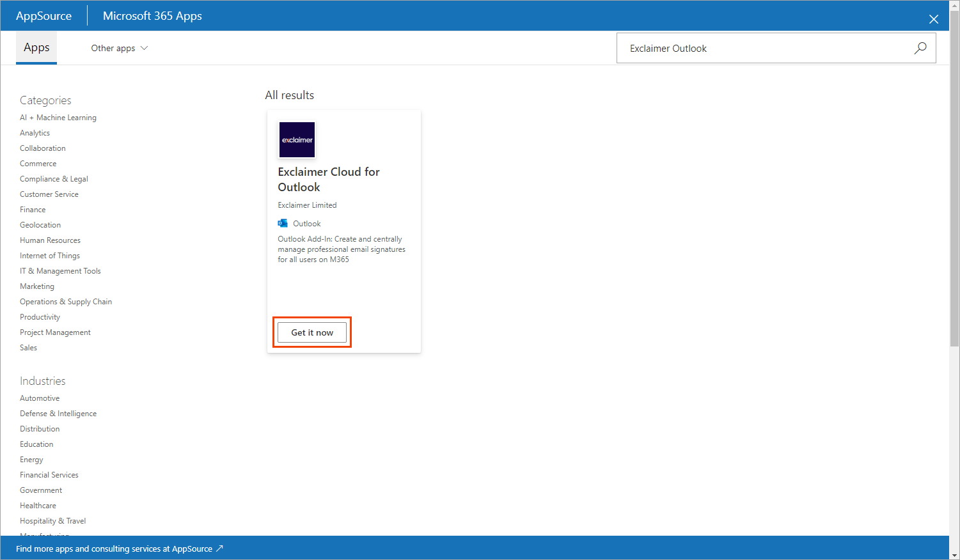This screenshot has width=960, height=560.
Task: Filter by Marketing category
Action: (37, 286)
